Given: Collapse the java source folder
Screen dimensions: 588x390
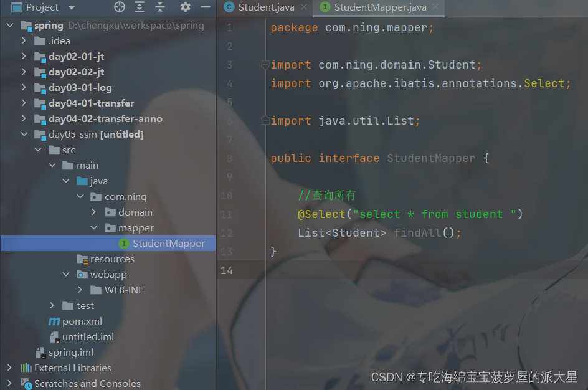Looking at the screenshot, I should pyautogui.click(x=67, y=181).
